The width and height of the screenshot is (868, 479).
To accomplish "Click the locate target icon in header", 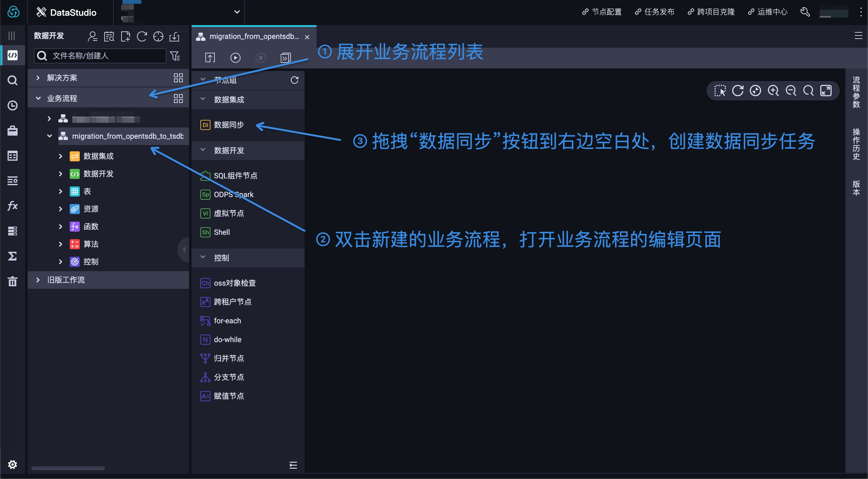I will tap(158, 36).
